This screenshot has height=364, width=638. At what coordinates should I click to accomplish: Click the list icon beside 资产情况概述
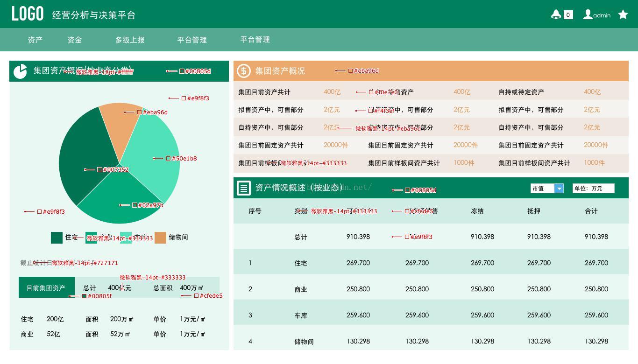243,188
